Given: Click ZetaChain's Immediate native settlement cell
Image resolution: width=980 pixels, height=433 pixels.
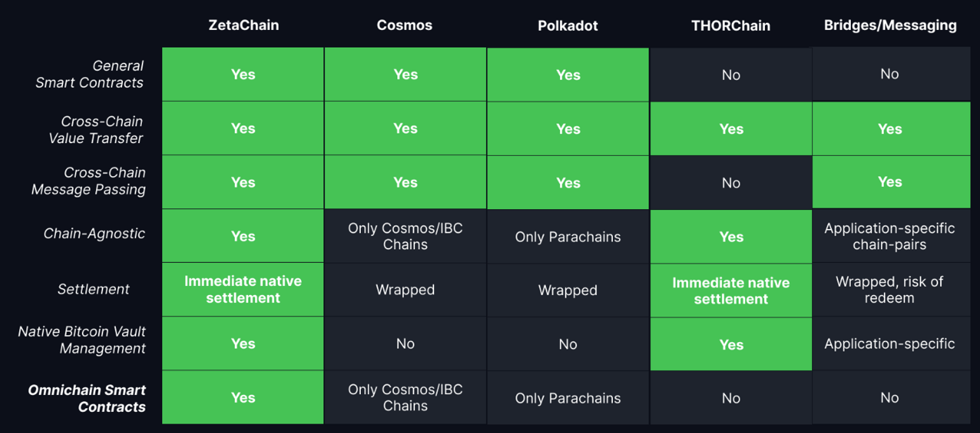Looking at the screenshot, I should (x=243, y=290).
